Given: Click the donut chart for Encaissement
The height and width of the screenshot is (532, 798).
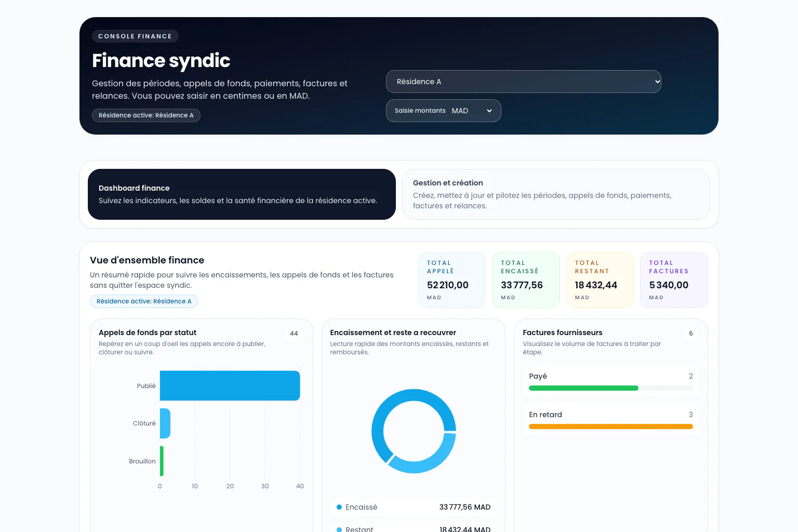Looking at the screenshot, I should pos(414,431).
